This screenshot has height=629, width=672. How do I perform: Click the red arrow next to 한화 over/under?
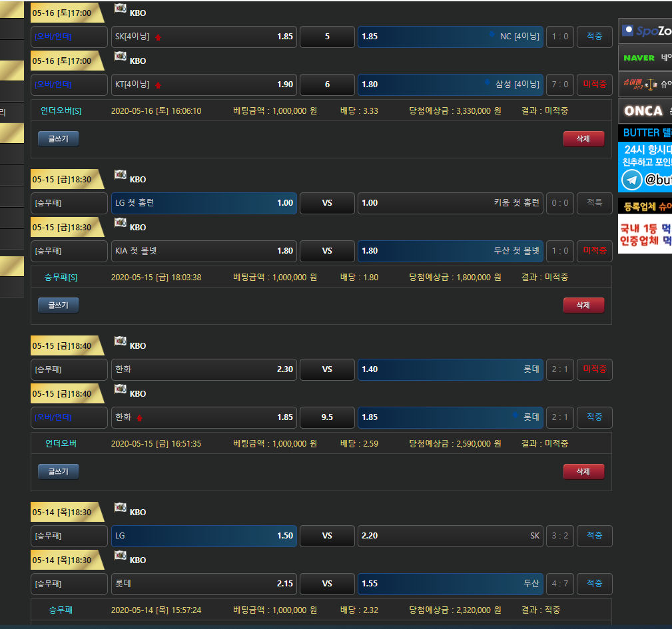139,418
